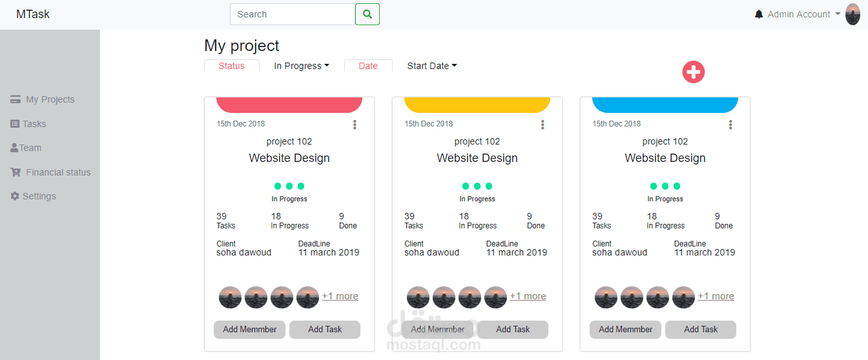Open kebab menu on red project card
The image size is (868, 360).
(x=355, y=125)
